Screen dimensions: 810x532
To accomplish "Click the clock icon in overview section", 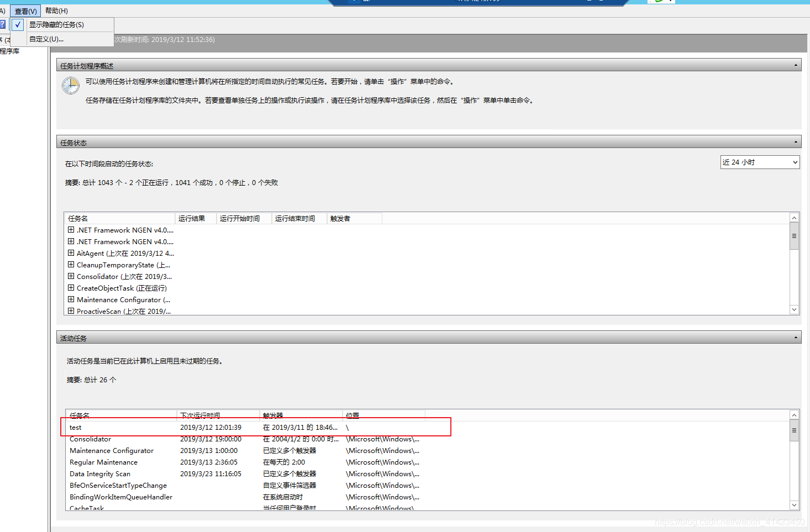I will [71, 86].
